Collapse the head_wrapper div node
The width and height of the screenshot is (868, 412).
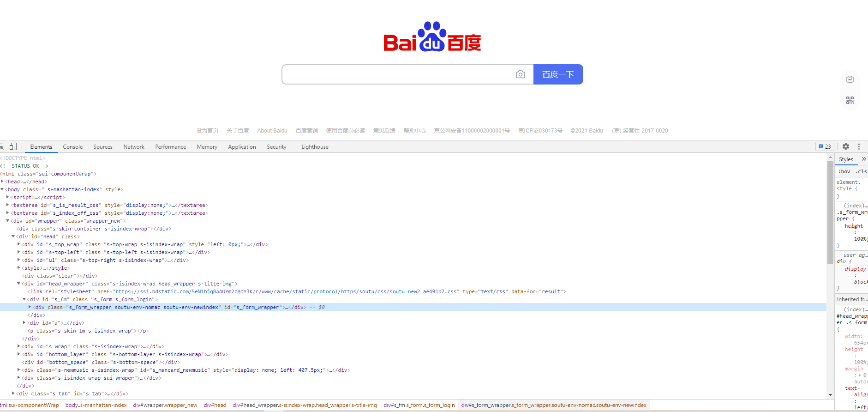[19, 284]
